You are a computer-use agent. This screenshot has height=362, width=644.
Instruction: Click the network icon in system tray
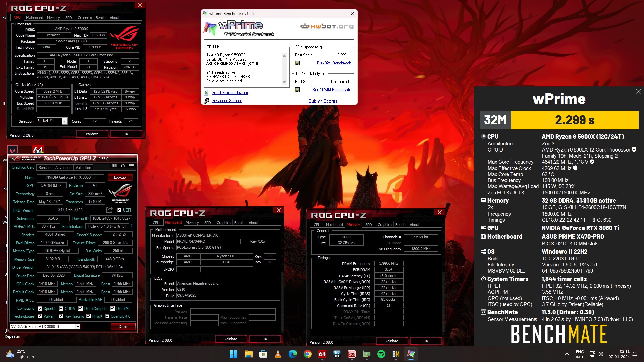(x=592, y=354)
